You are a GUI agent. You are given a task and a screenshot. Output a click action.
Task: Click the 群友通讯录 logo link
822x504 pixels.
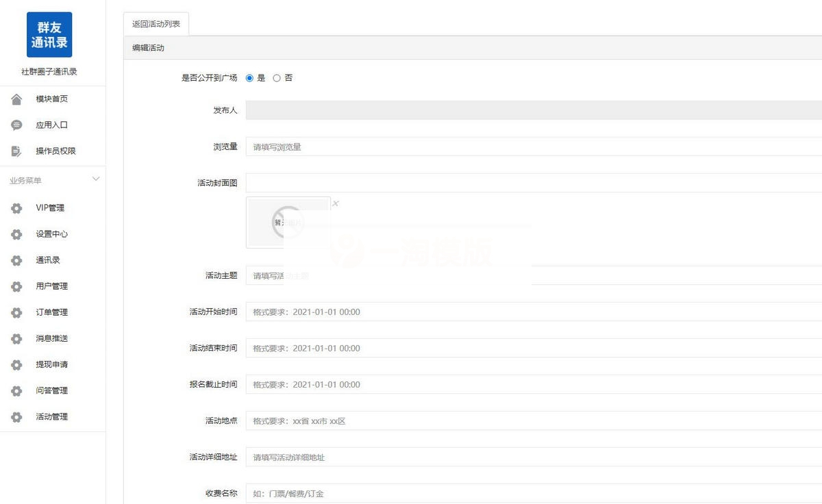click(50, 34)
